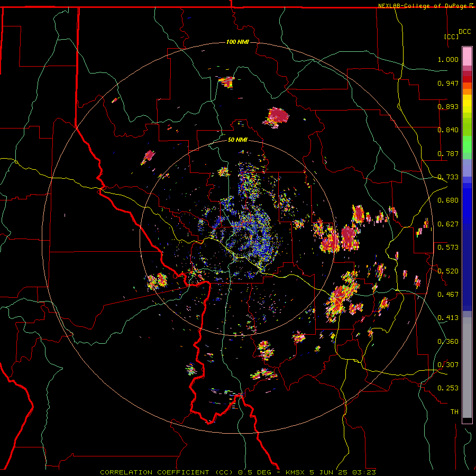Click the 0.413 scale value

coord(448,318)
